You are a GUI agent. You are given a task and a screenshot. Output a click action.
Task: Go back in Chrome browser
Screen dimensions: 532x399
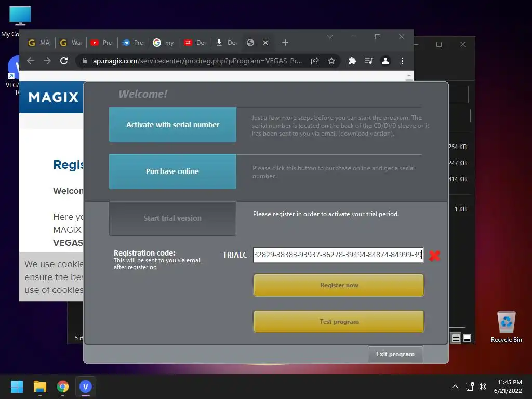pyautogui.click(x=31, y=61)
